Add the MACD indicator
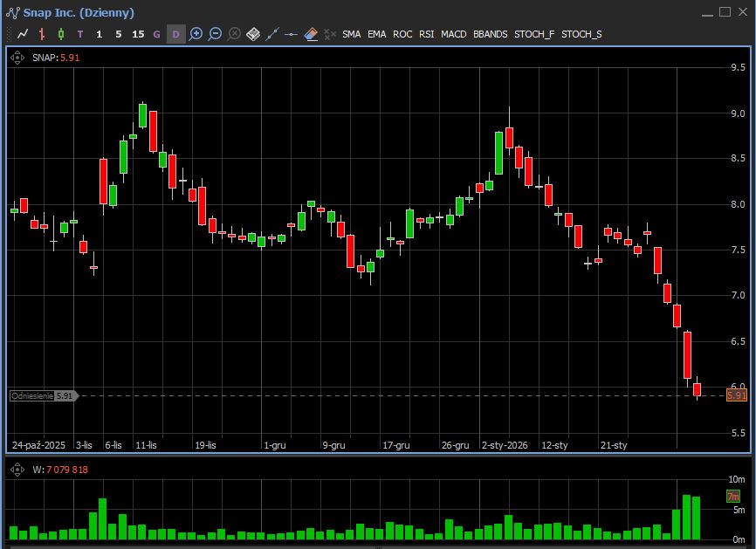 point(453,34)
